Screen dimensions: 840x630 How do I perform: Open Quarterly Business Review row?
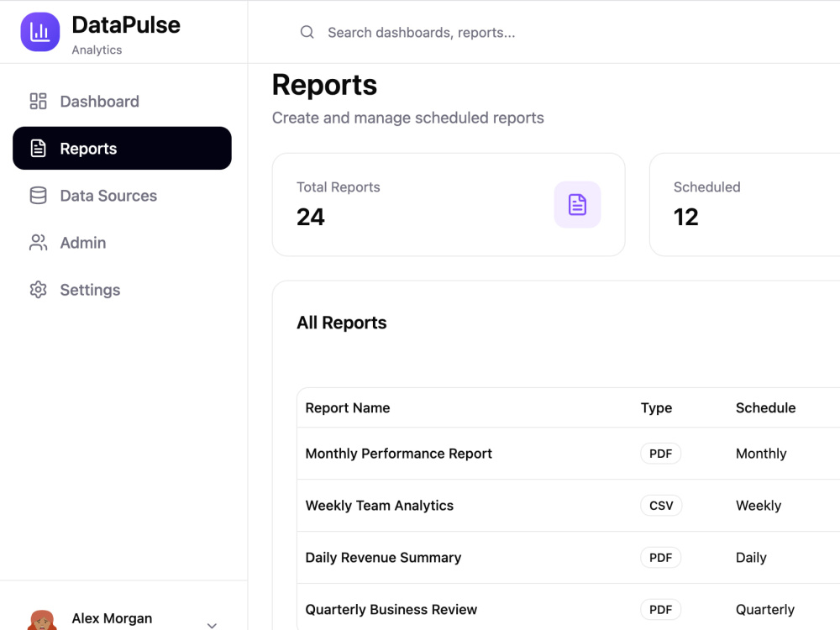[569, 609]
